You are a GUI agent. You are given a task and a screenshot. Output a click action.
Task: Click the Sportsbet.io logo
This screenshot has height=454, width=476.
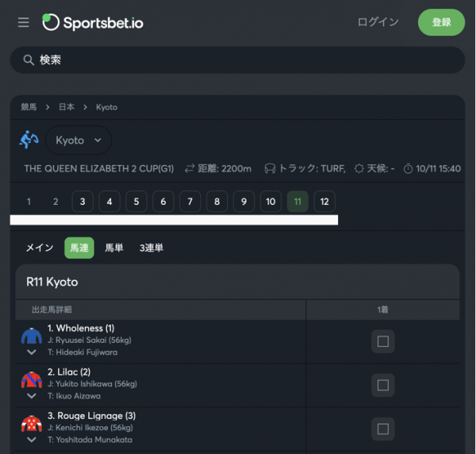click(93, 22)
